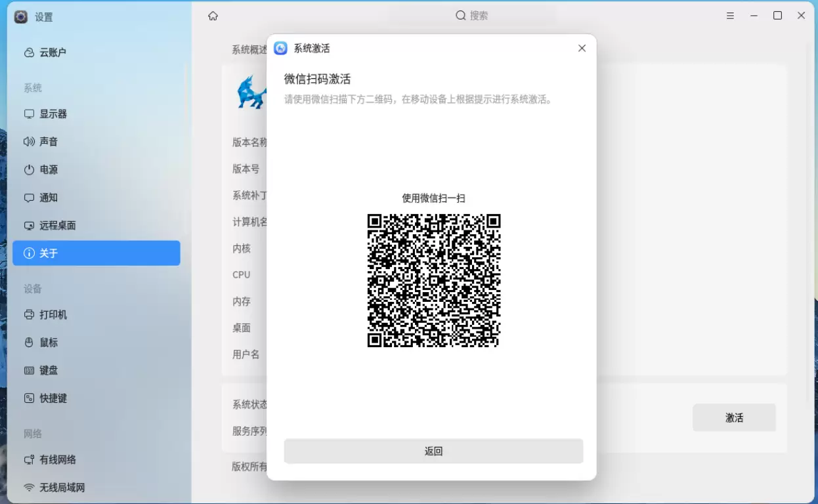
Task: Click the 声音 speaker icon in sidebar
Action: 29,142
